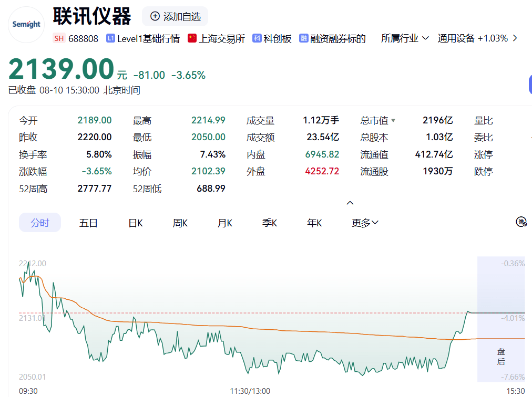Add stock to watchlist with 添加自选
The image size is (532, 397).
pos(175,16)
